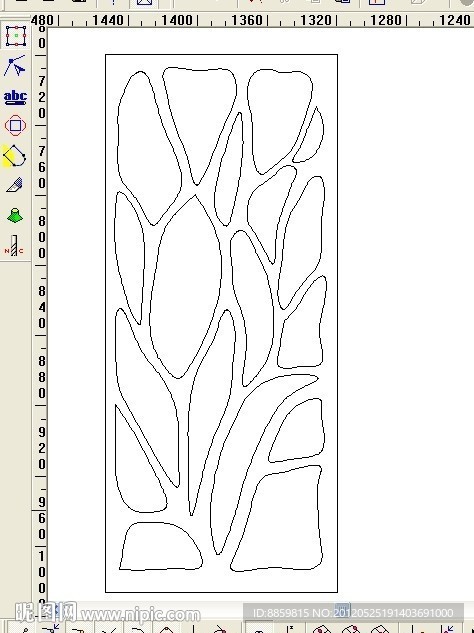Select the yellow-highlighted curve drawing tool
This screenshot has height=633, width=474.
14,155
